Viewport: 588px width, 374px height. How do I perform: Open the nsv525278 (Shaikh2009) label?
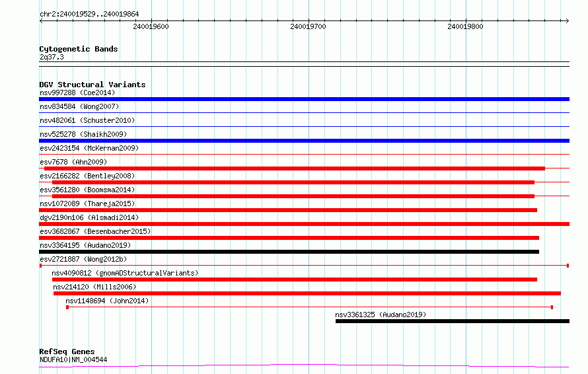pyautogui.click(x=83, y=134)
